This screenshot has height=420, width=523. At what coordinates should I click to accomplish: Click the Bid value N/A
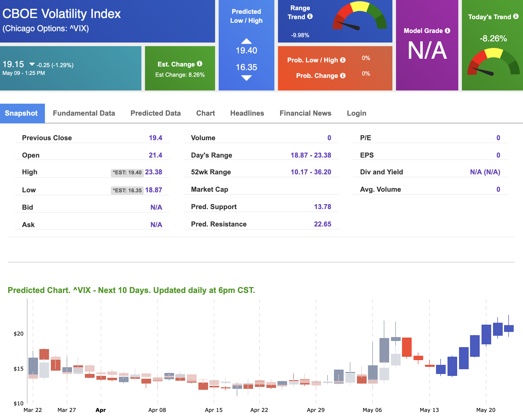point(156,207)
